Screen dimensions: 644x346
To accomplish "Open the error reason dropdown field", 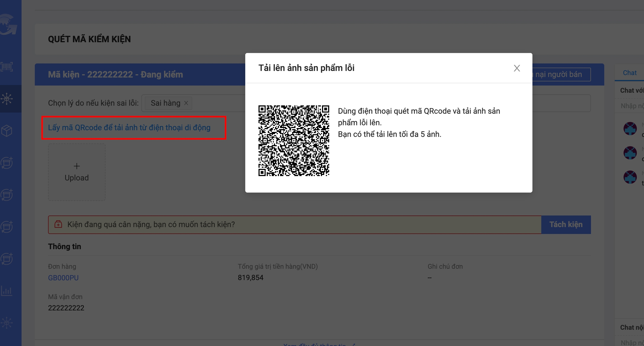I will point(218,103).
